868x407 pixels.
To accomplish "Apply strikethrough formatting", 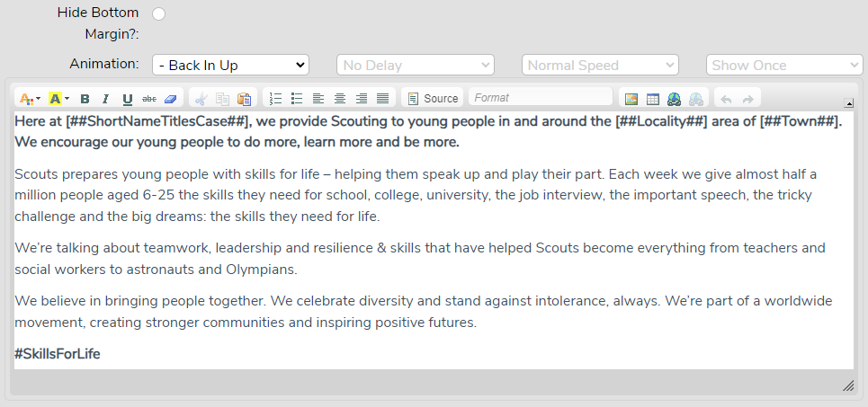I will 149,99.
